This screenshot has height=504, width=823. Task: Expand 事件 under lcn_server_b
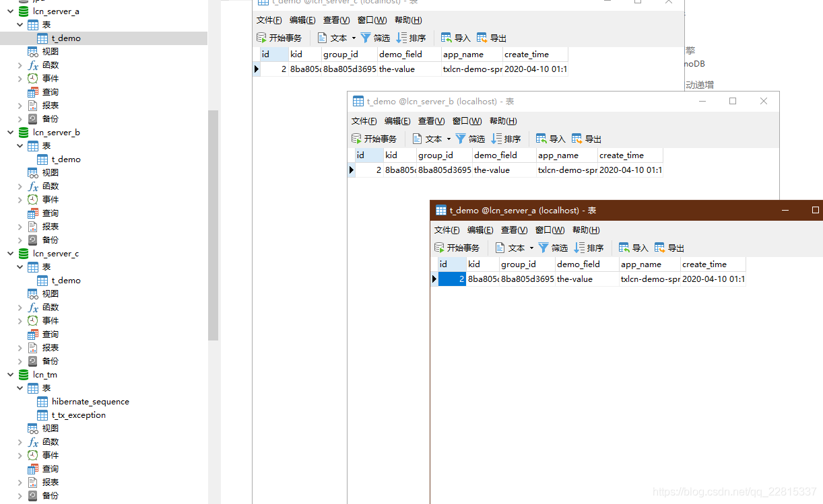[x=20, y=200]
